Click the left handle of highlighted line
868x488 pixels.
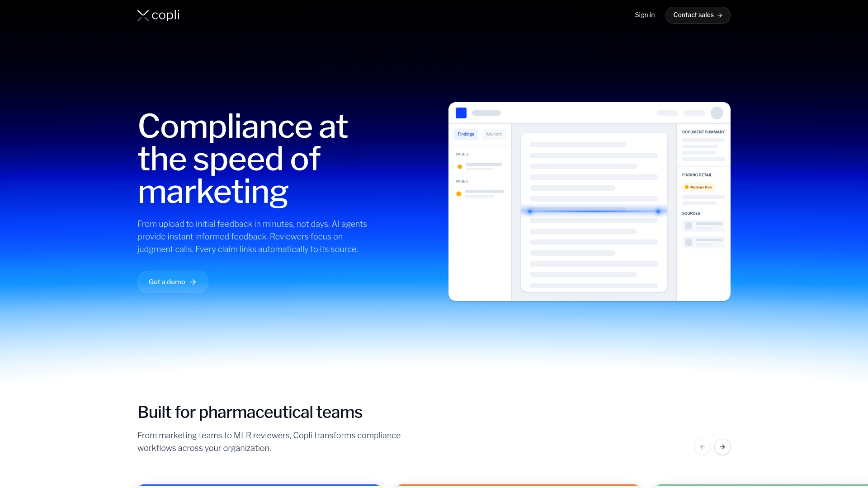point(530,211)
